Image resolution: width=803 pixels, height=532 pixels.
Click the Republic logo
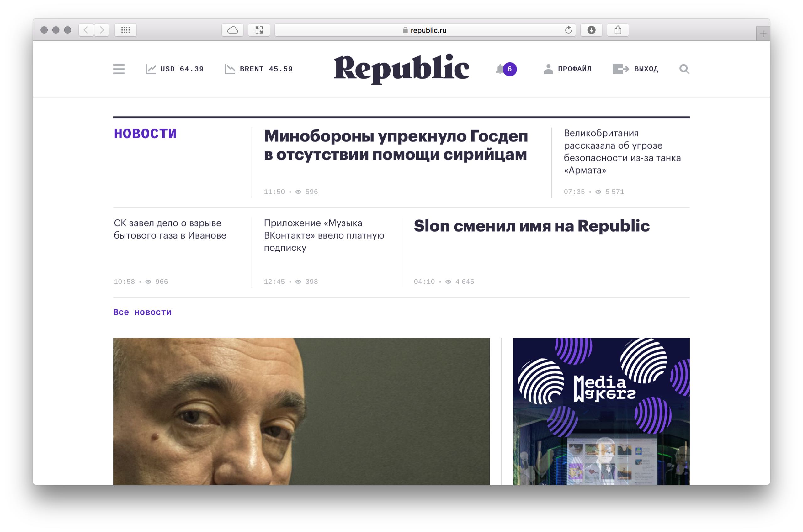[x=401, y=69]
